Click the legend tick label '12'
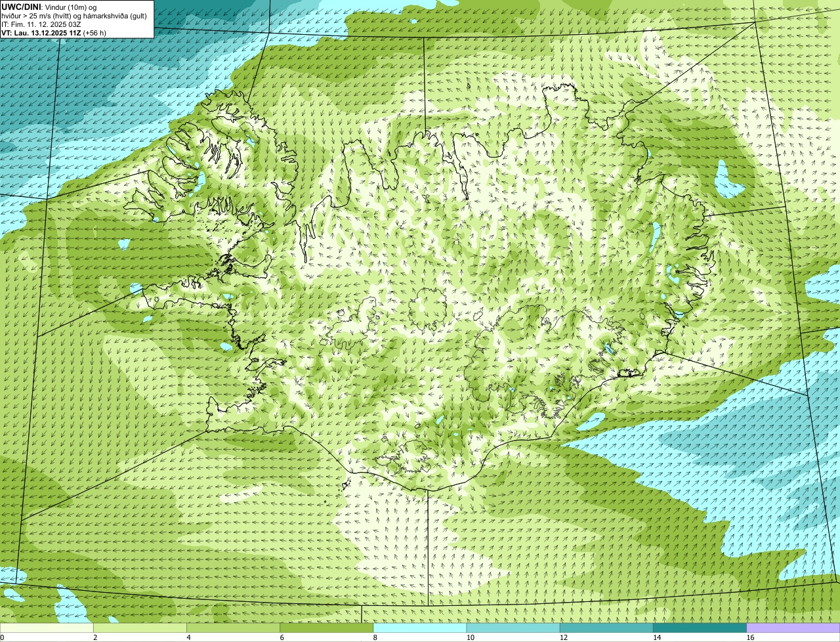Screen dimensions: 840x642 pos(564,637)
